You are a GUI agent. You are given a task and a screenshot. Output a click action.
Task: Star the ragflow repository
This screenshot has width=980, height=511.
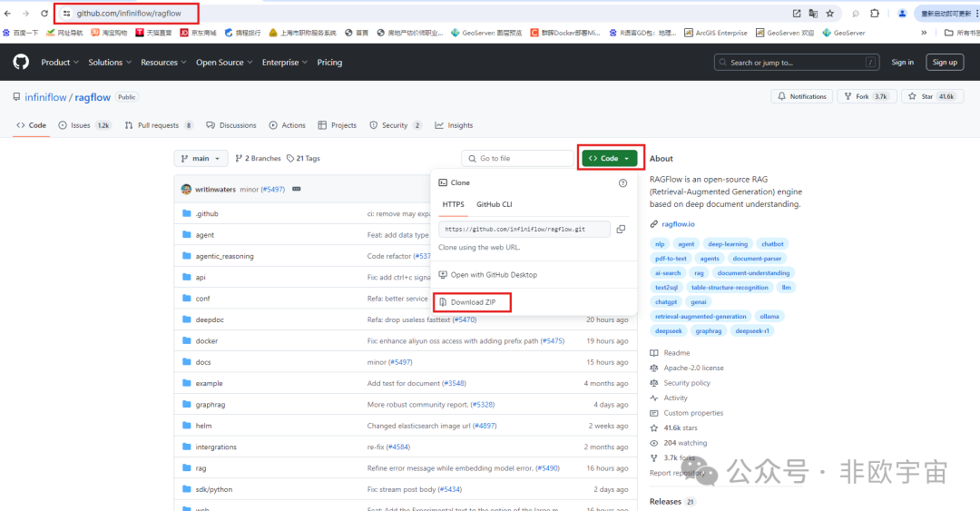[932, 96]
